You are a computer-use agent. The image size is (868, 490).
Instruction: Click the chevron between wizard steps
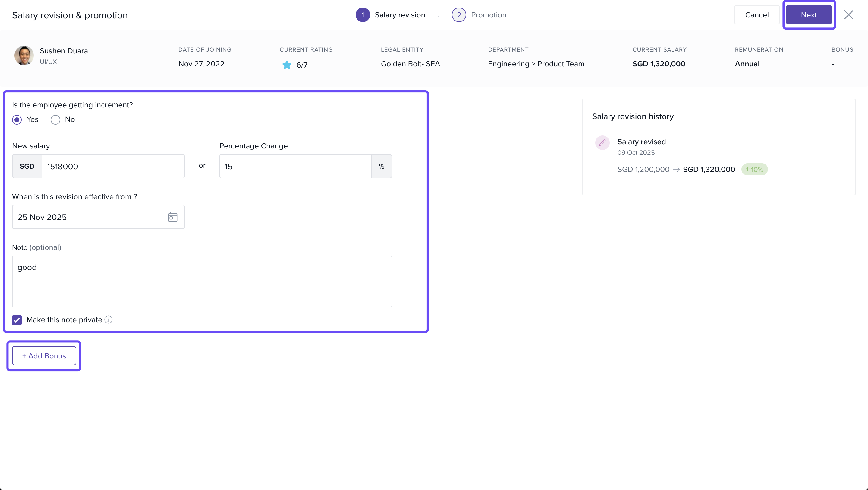click(x=439, y=15)
